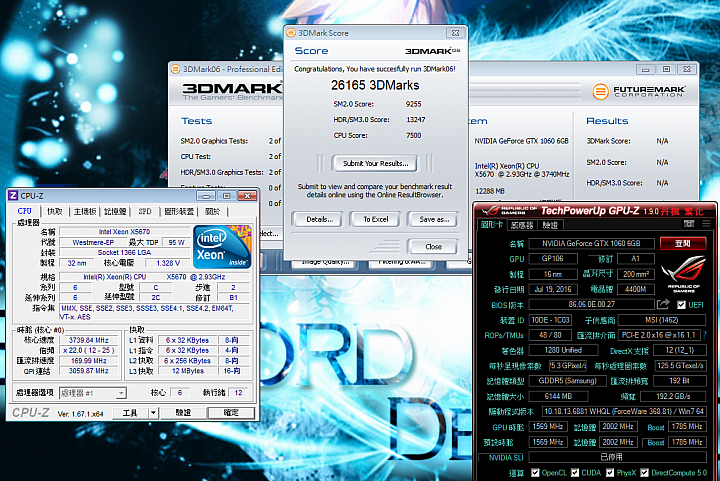The width and height of the screenshot is (720, 481).
Task: Select the 感應器 tab in GPU-Z
Action: 522,225
